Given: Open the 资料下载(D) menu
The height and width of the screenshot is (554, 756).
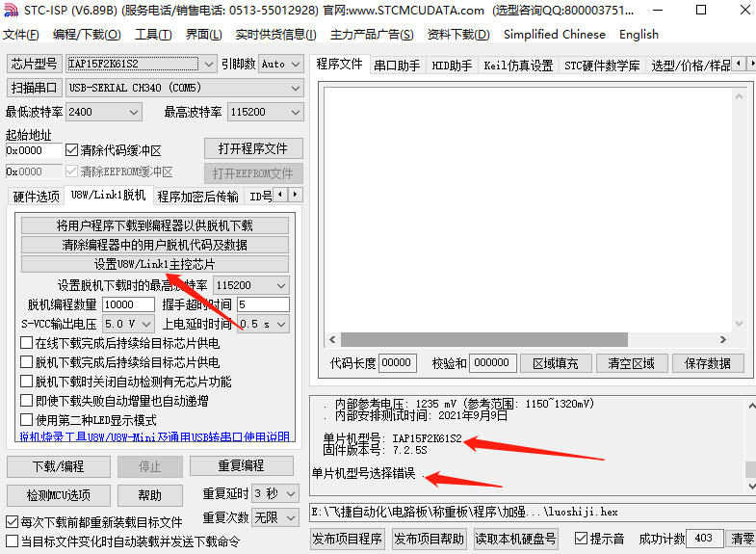Looking at the screenshot, I should 458,35.
